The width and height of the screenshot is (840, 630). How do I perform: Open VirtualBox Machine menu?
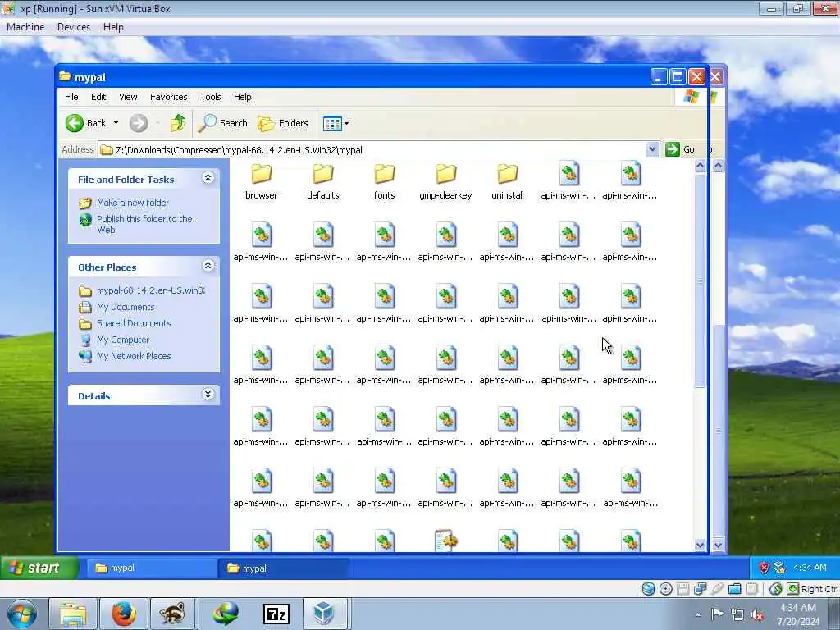pyautogui.click(x=25, y=27)
